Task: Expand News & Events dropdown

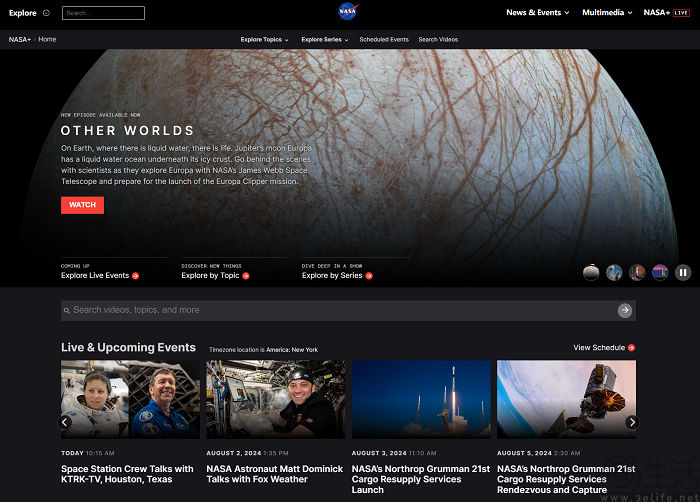Action: tap(538, 13)
